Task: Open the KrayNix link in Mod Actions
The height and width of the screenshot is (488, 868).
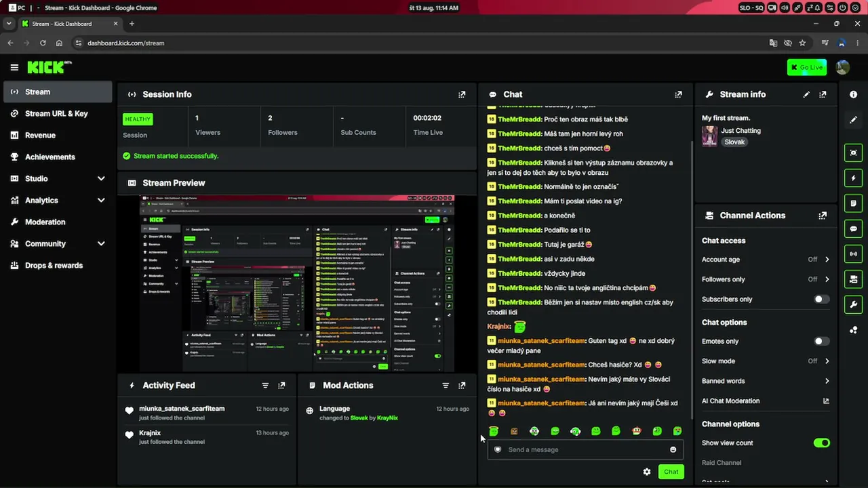Action: tap(388, 418)
